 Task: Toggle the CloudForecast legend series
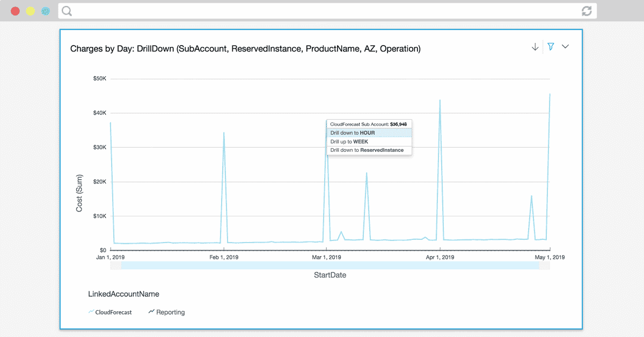(110, 312)
